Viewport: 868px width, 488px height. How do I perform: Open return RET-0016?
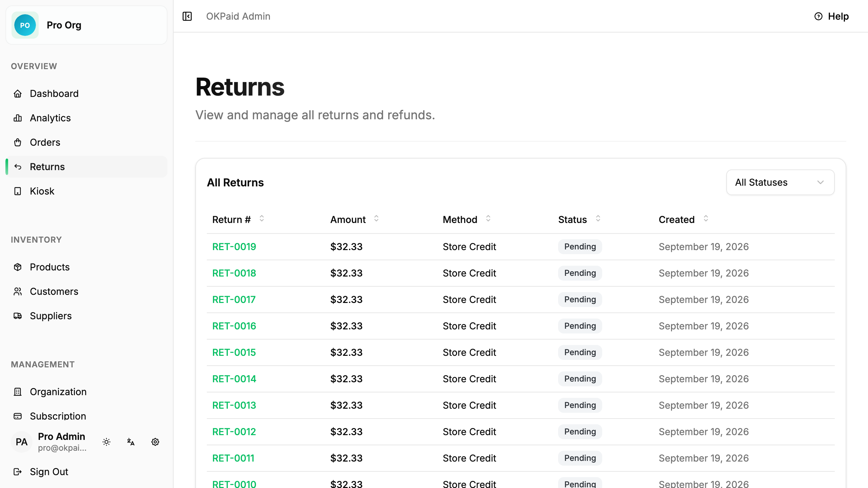[x=234, y=326]
